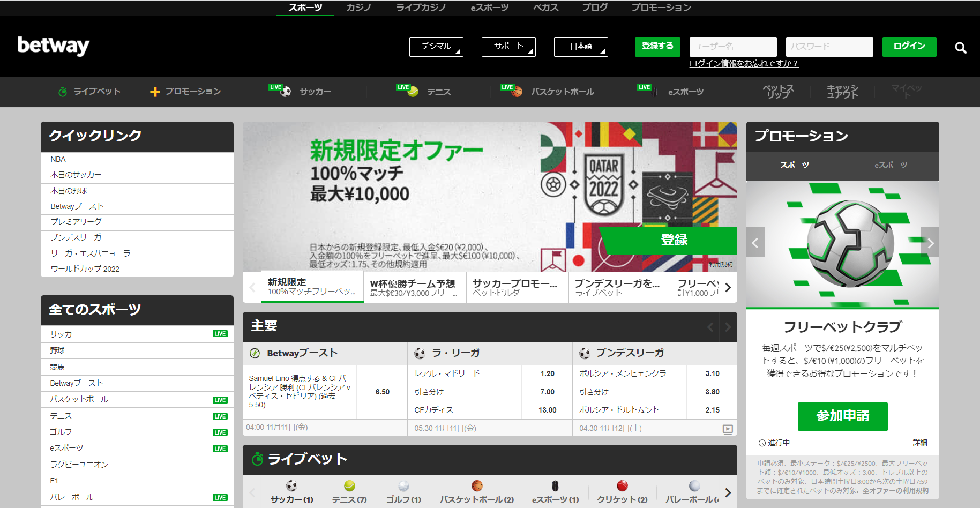
Task: Click the soccer ball promotion image
Action: 843,244
